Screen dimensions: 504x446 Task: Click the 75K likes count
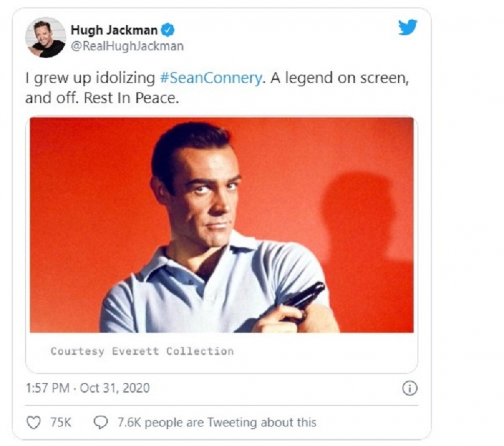coord(61,422)
